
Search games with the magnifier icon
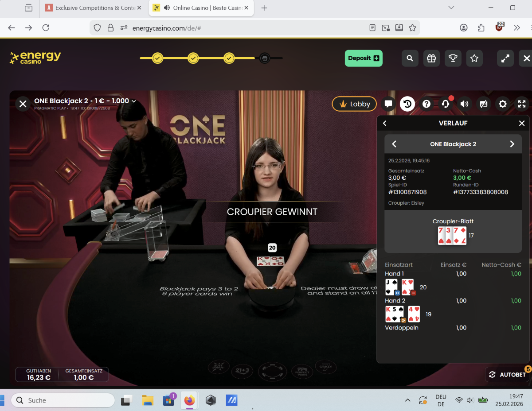coord(410,58)
